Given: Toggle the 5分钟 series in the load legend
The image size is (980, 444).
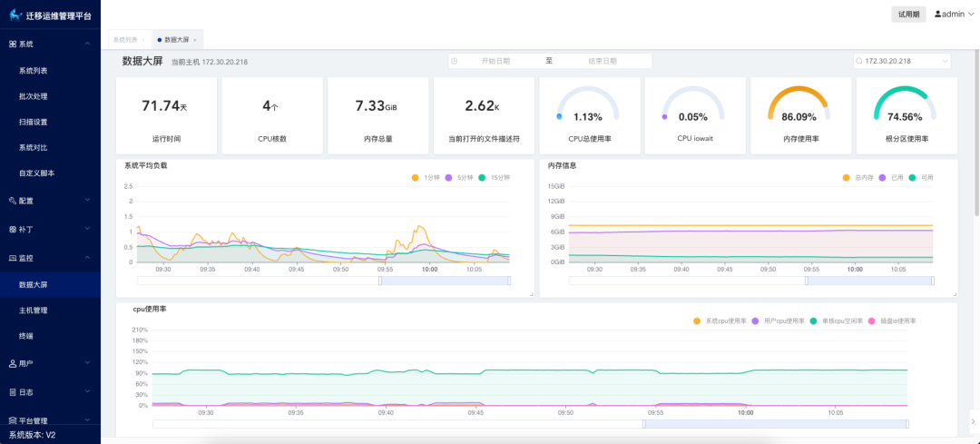Looking at the screenshot, I should [459, 178].
